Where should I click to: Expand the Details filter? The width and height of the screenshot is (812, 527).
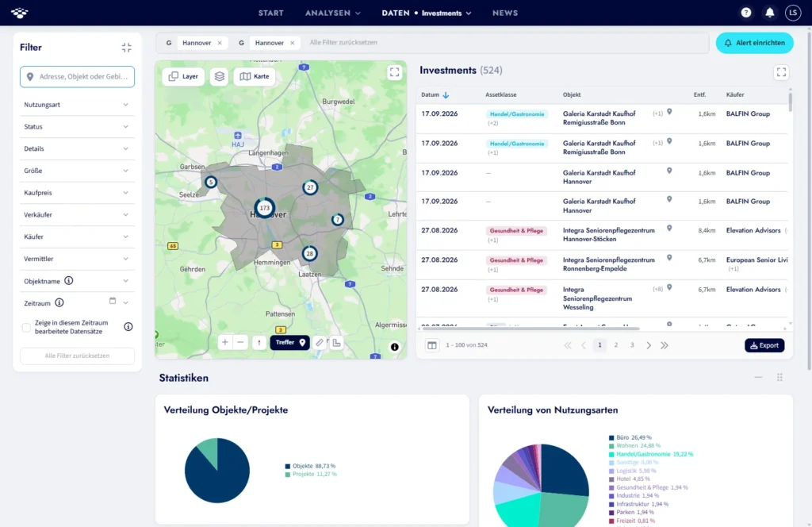pyautogui.click(x=77, y=148)
